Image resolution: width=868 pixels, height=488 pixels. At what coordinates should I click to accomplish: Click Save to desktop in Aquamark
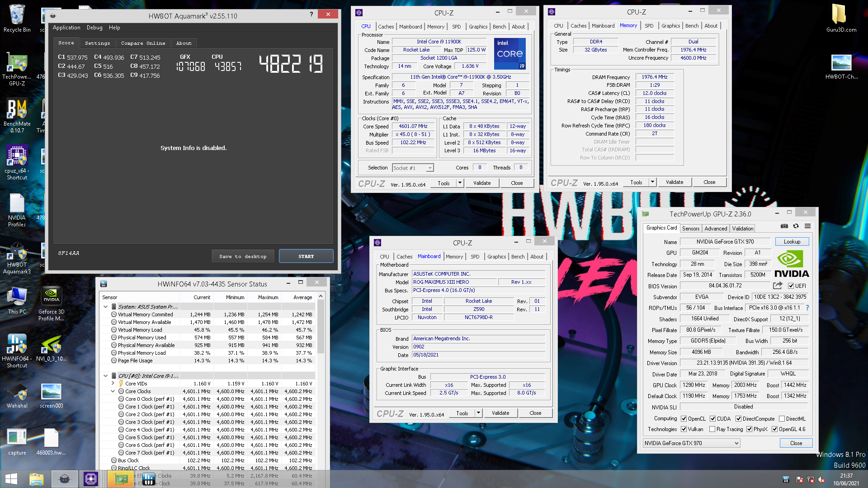click(x=243, y=256)
